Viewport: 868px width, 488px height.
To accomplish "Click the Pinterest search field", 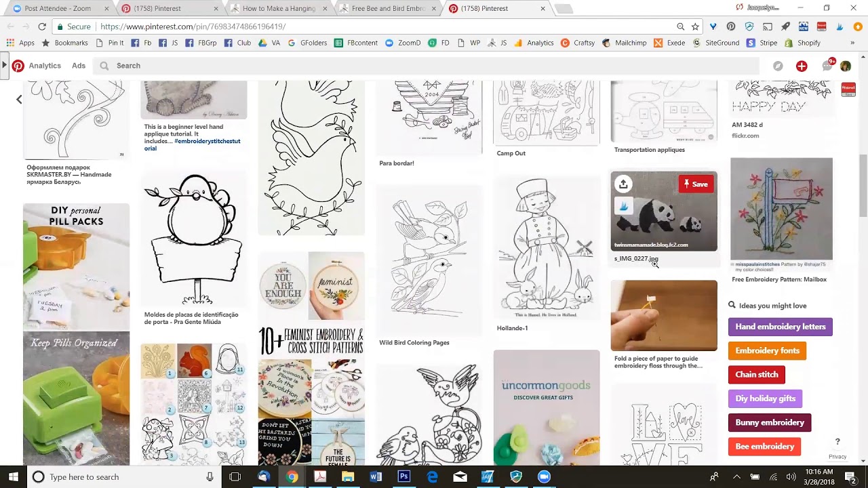I will [x=427, y=66].
